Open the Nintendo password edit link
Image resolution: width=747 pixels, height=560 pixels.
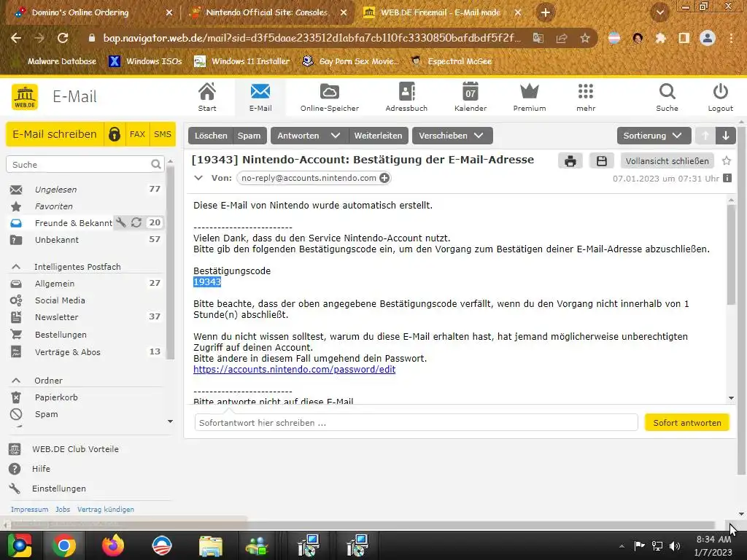[x=295, y=370]
